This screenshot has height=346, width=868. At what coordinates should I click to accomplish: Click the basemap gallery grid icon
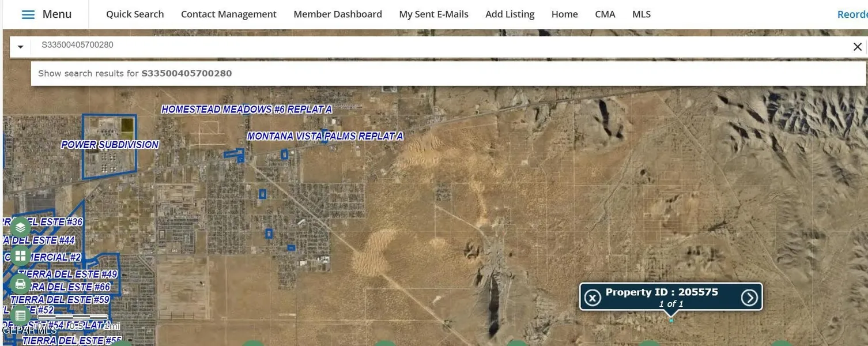[20, 256]
